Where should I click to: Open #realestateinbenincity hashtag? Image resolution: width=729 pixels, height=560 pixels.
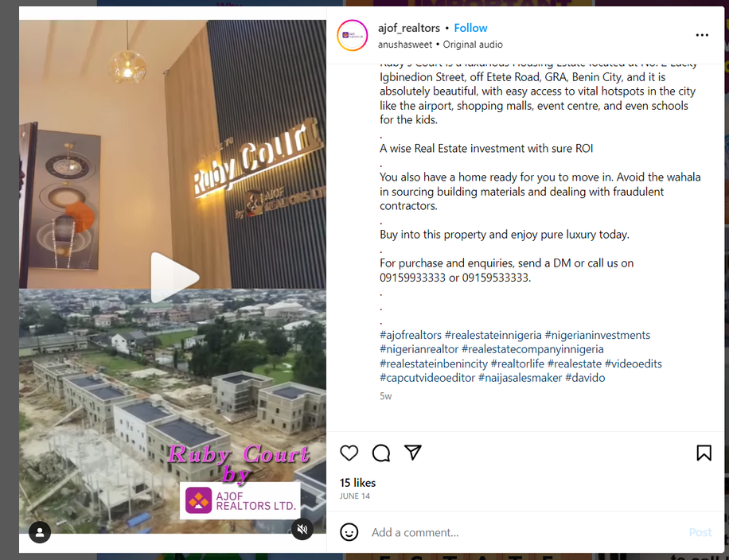434,364
